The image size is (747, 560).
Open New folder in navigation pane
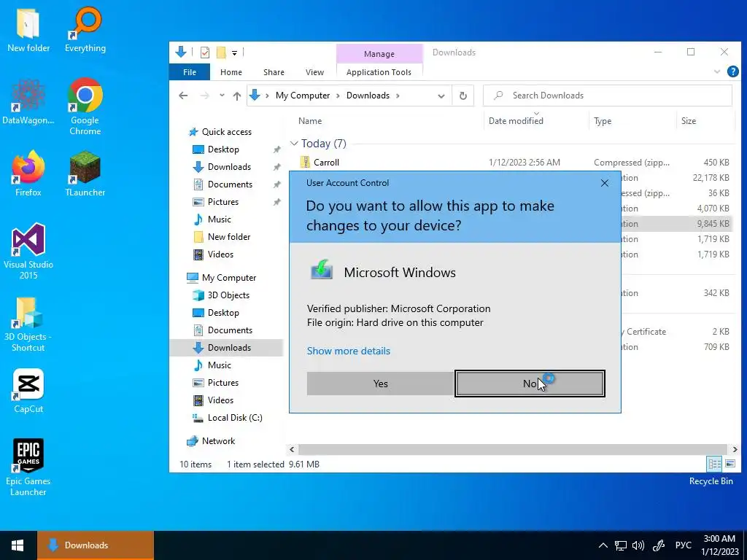228,237
